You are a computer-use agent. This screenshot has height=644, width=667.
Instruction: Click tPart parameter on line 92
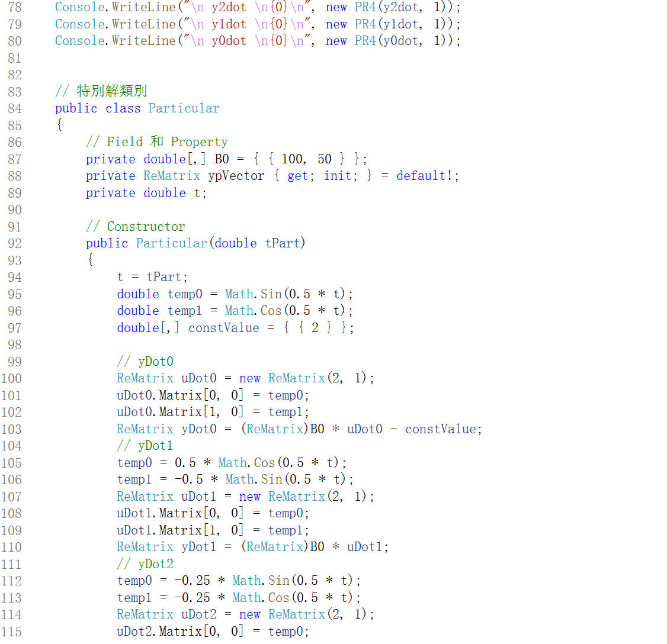coord(282,243)
